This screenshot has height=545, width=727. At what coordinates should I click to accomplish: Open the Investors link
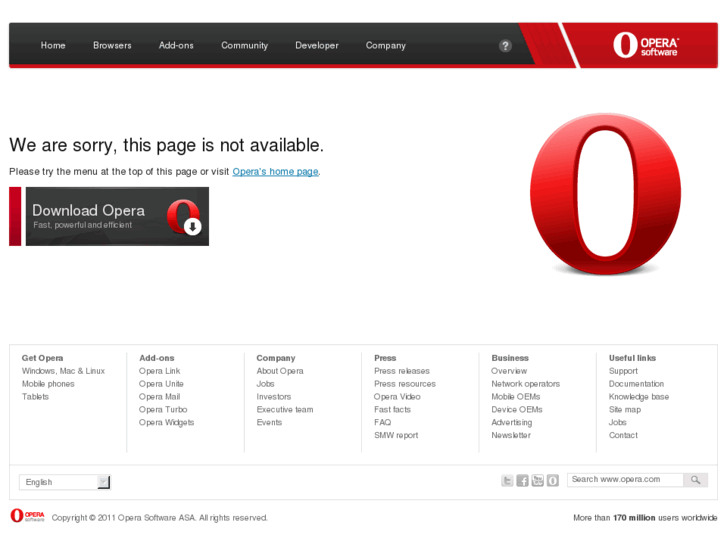click(274, 397)
